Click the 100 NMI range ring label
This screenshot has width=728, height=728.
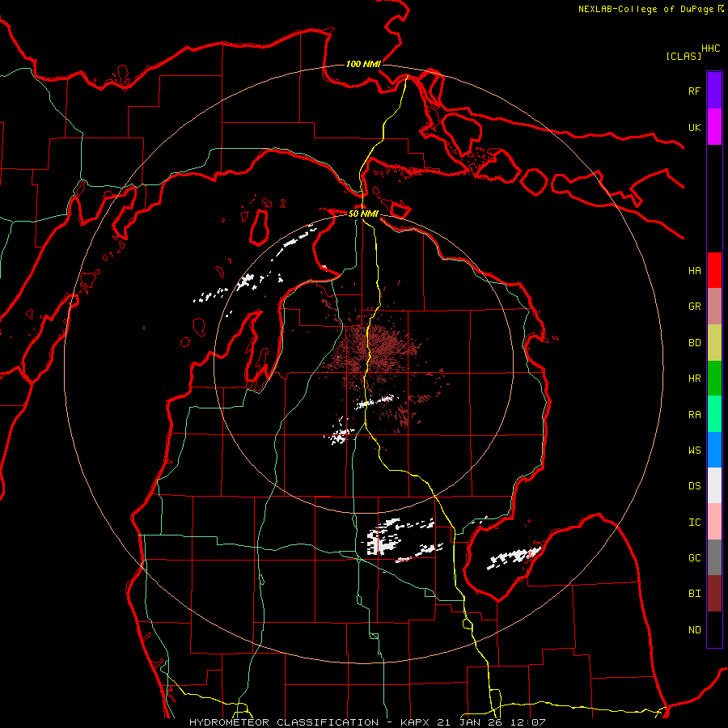point(363,64)
